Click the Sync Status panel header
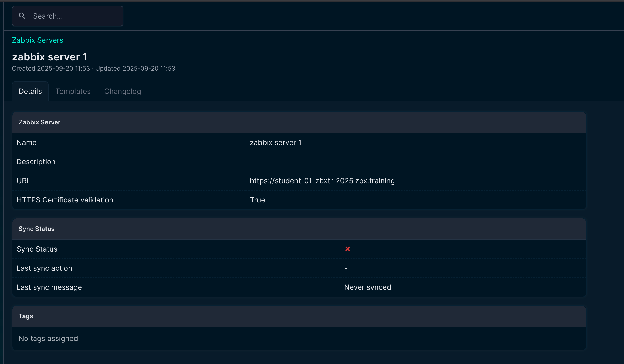The image size is (624, 364). point(36,229)
